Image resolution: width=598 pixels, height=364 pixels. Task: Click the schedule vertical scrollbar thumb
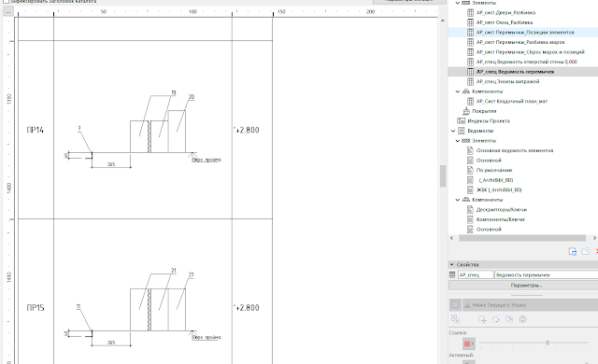pyautogui.click(x=443, y=175)
